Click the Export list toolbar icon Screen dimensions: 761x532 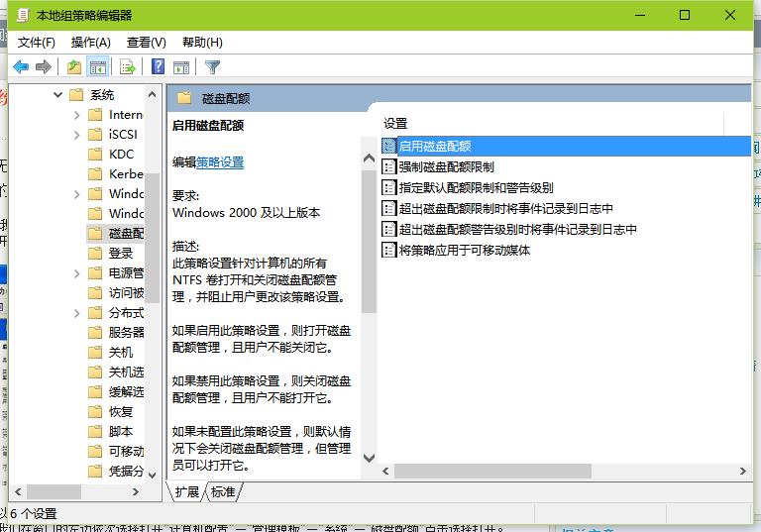(127, 67)
